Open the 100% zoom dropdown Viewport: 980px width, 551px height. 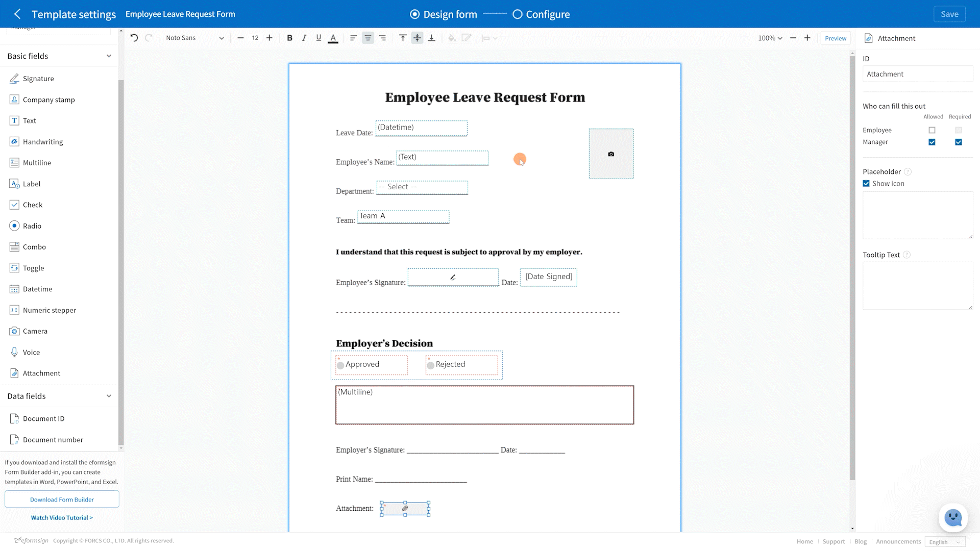(x=770, y=38)
